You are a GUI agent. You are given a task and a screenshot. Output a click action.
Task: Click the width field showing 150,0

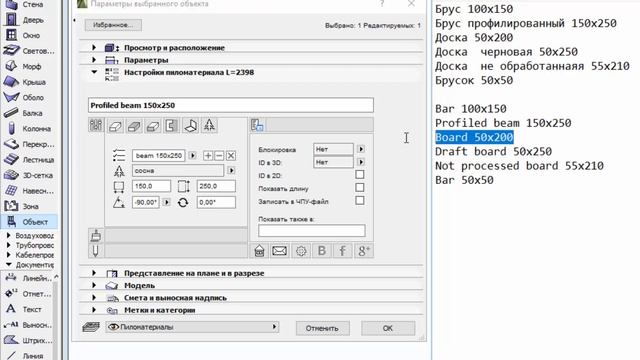(x=151, y=186)
